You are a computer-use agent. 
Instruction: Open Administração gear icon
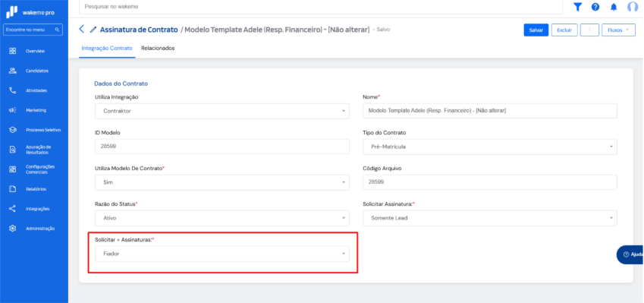tap(13, 229)
